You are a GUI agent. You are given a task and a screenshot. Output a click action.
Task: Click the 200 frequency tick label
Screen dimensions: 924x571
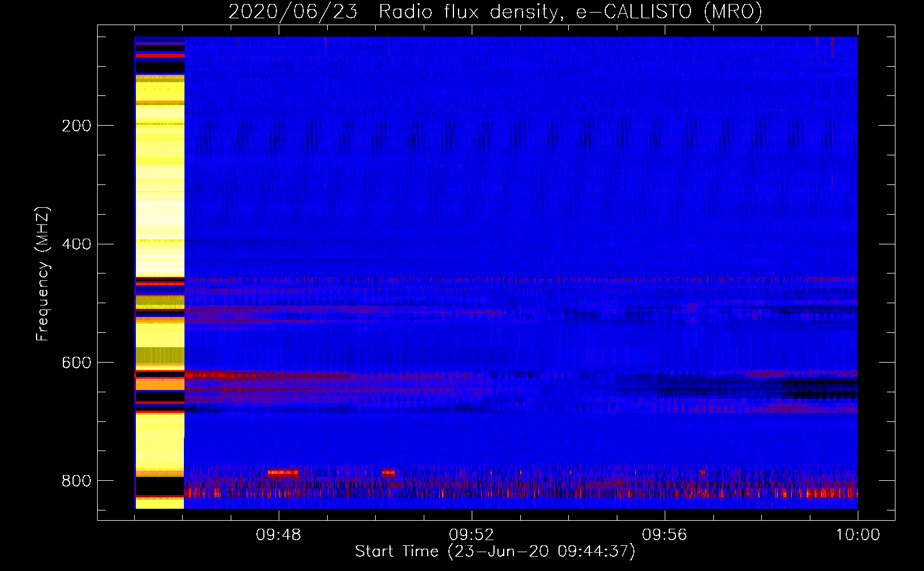(77, 126)
